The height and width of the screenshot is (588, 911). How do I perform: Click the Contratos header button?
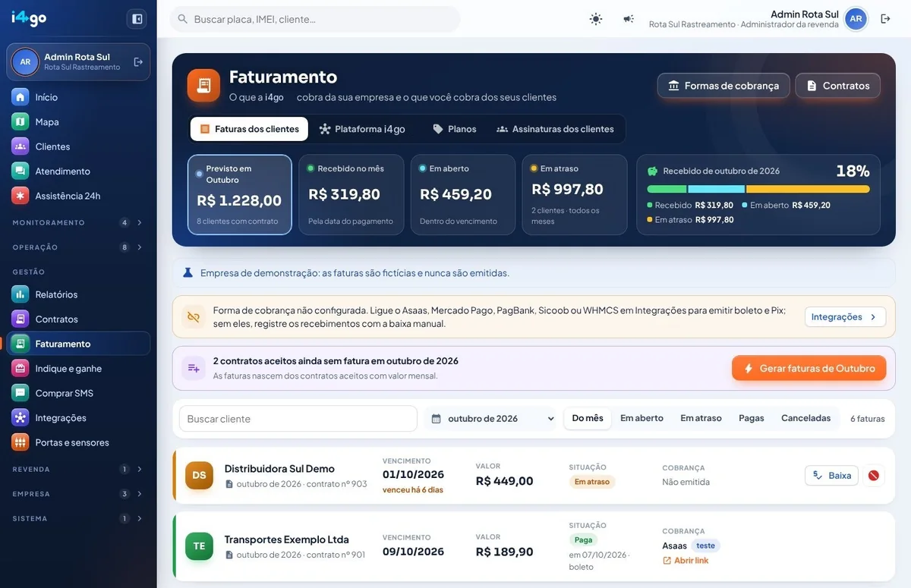837,86
